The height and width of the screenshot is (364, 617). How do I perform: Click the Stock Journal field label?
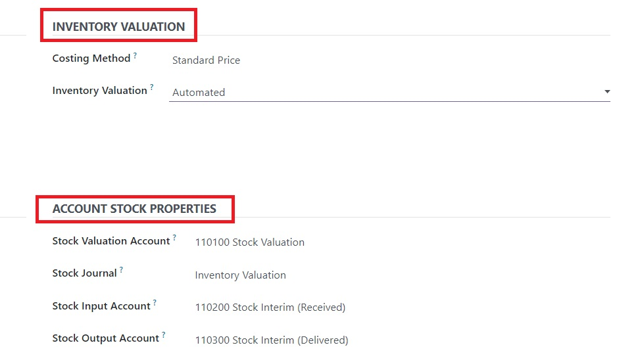click(85, 273)
